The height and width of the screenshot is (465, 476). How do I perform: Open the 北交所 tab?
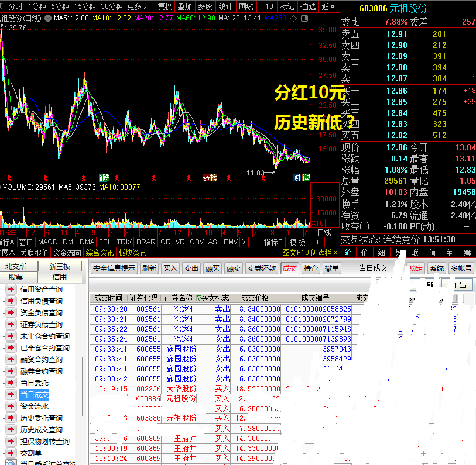pyautogui.click(x=19, y=266)
